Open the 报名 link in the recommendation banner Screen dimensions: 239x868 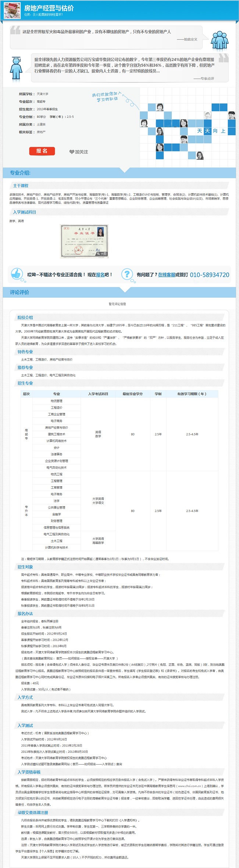pos(100,275)
